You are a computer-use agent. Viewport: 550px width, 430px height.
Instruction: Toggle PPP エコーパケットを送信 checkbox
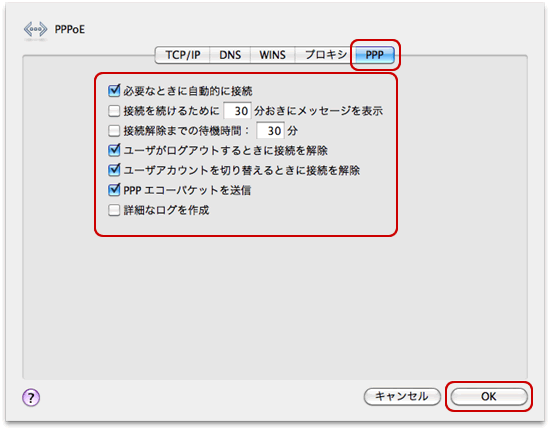[x=114, y=190]
